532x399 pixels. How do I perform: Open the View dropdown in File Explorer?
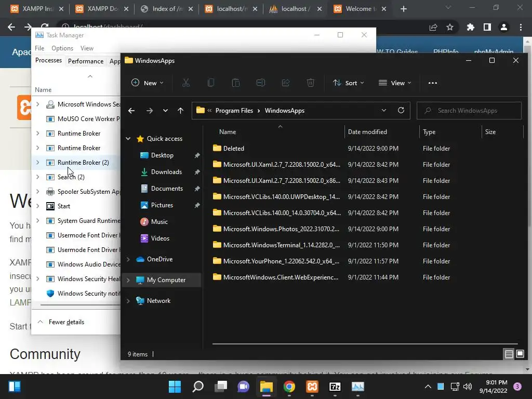click(x=395, y=83)
